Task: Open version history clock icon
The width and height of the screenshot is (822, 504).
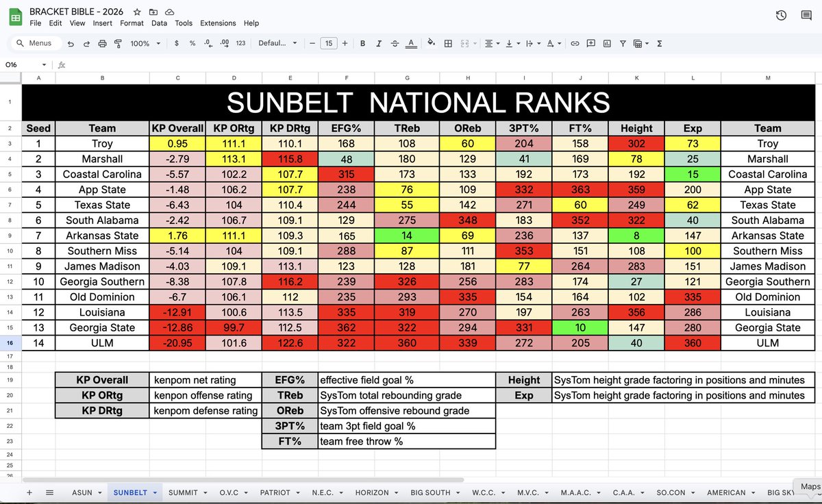Action: [781, 16]
